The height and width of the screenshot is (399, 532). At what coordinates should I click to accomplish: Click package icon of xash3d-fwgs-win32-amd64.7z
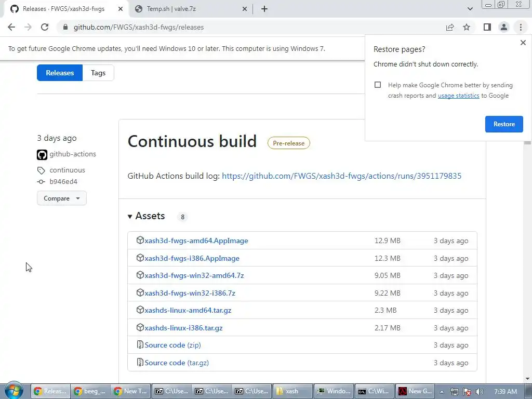click(140, 275)
